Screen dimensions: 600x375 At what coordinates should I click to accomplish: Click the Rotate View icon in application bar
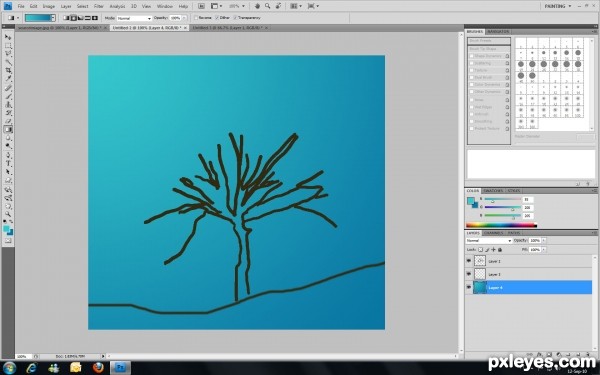278,6
